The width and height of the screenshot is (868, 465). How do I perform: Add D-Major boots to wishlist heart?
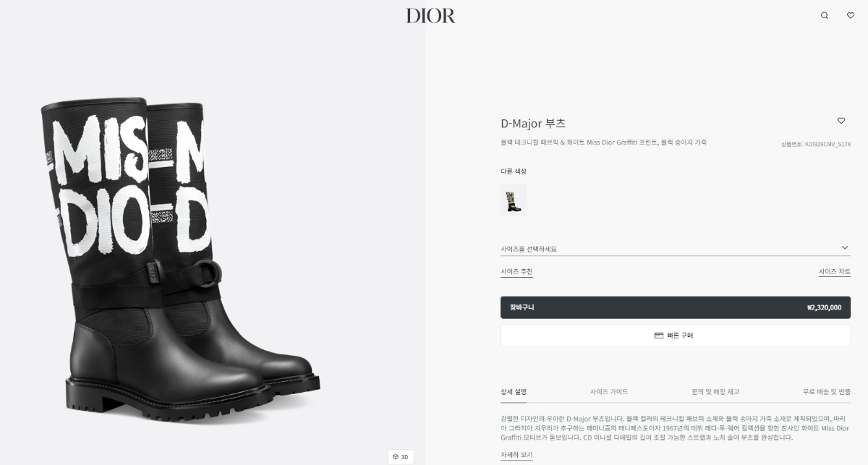click(x=841, y=121)
